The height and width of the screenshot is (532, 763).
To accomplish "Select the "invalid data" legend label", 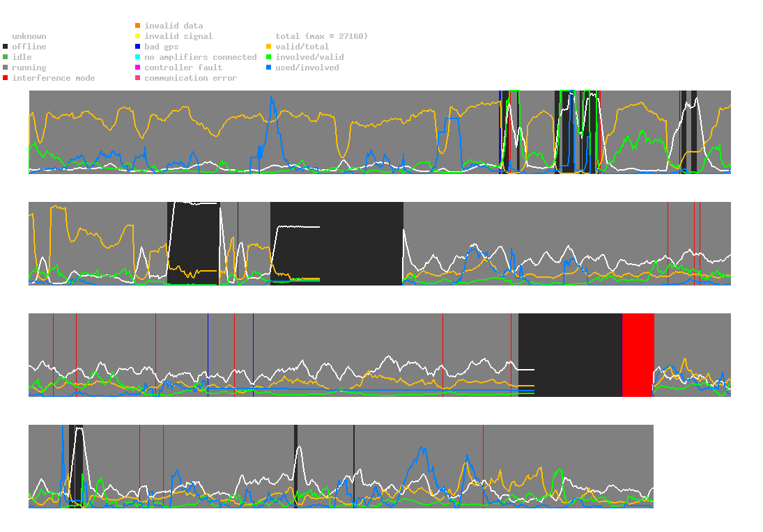I will click(174, 26).
